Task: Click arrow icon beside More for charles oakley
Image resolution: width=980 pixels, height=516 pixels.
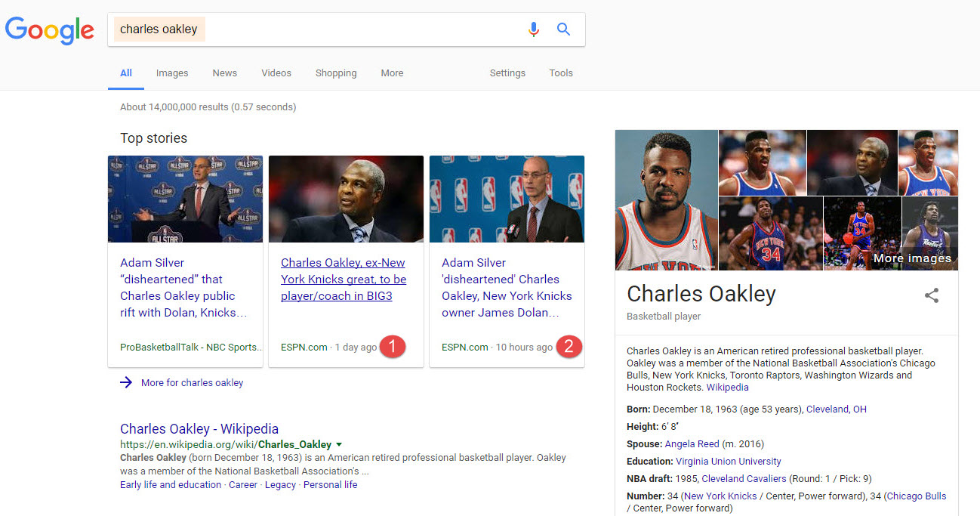Action: [126, 382]
